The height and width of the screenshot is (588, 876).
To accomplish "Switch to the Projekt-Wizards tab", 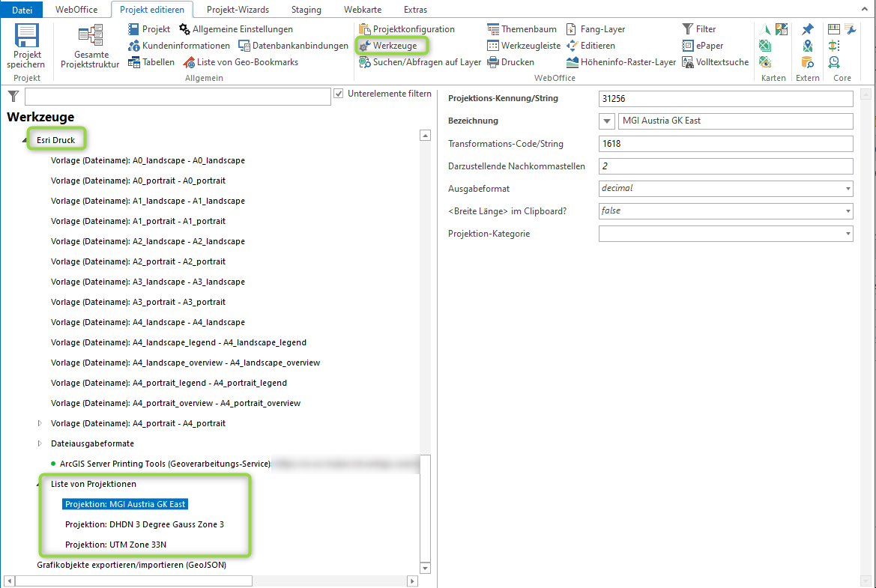I will coord(238,10).
